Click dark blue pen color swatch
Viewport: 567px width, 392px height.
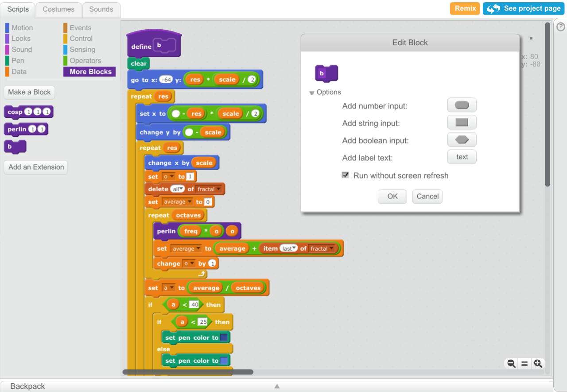[224, 338]
